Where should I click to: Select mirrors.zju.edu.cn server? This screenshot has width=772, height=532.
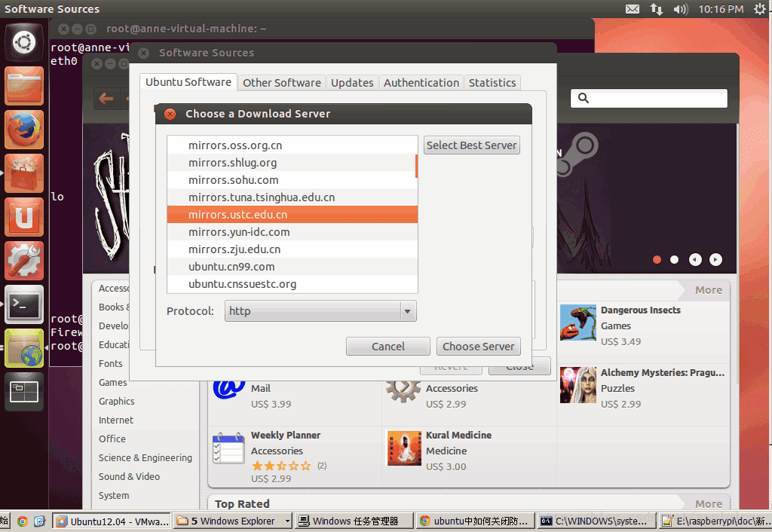[293, 249]
